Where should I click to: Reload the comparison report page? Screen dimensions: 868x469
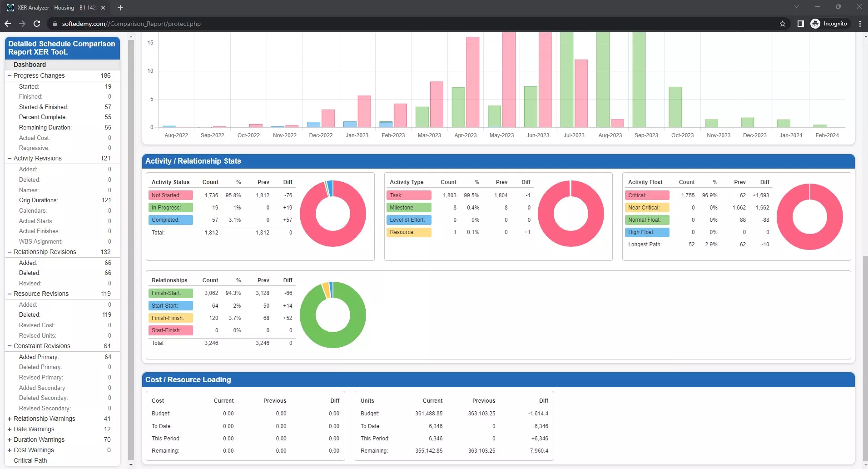tap(37, 24)
